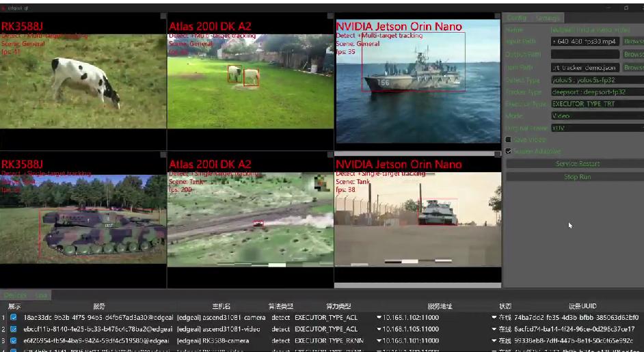Image resolution: width=644 pixels, height=352 pixels.
Task: Open the Tracker Type deepsort dropdown
Action: pyautogui.click(x=596, y=92)
